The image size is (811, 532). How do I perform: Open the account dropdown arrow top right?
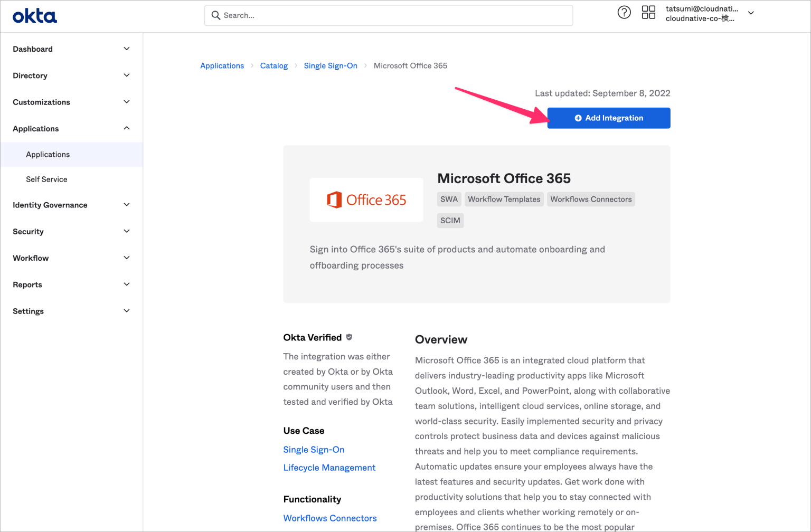(751, 13)
